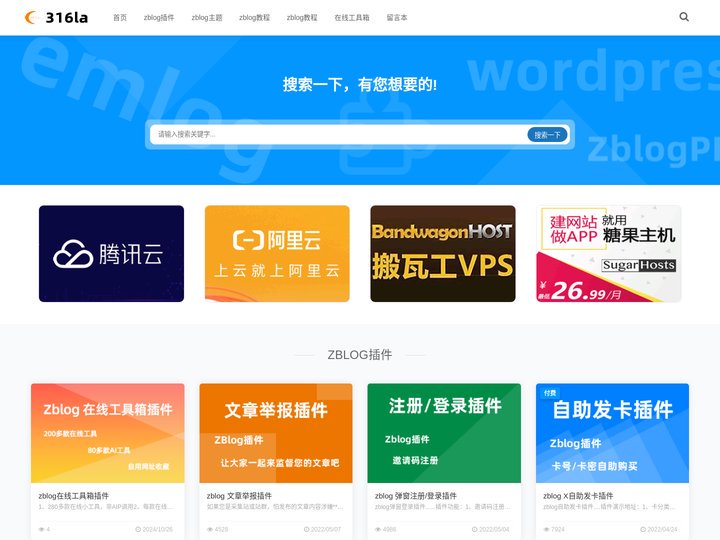Image resolution: width=720 pixels, height=540 pixels.
Task: Open the zblog 文章举报插件 title link
Action: point(239,496)
